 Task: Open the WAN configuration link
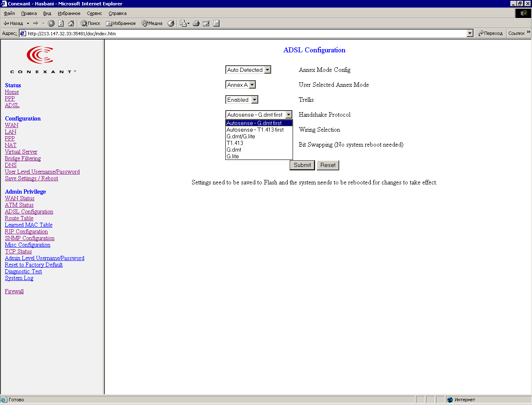coord(12,125)
